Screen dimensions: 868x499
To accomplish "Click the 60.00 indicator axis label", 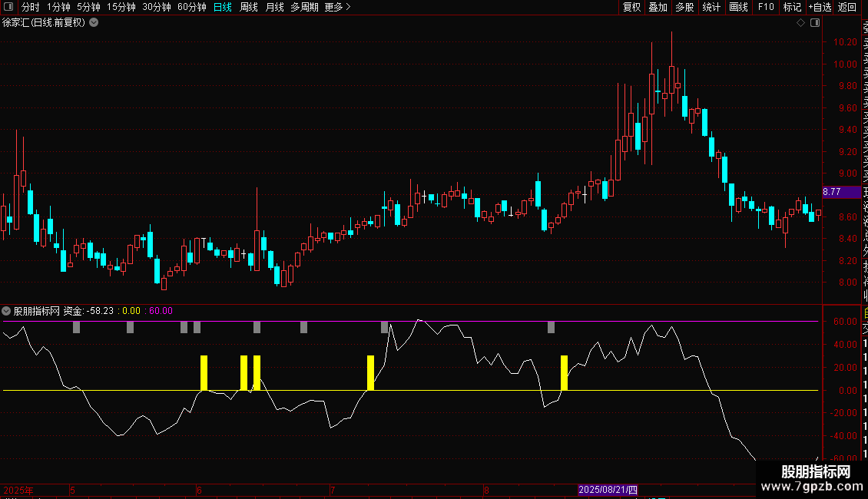I will 845,322.
